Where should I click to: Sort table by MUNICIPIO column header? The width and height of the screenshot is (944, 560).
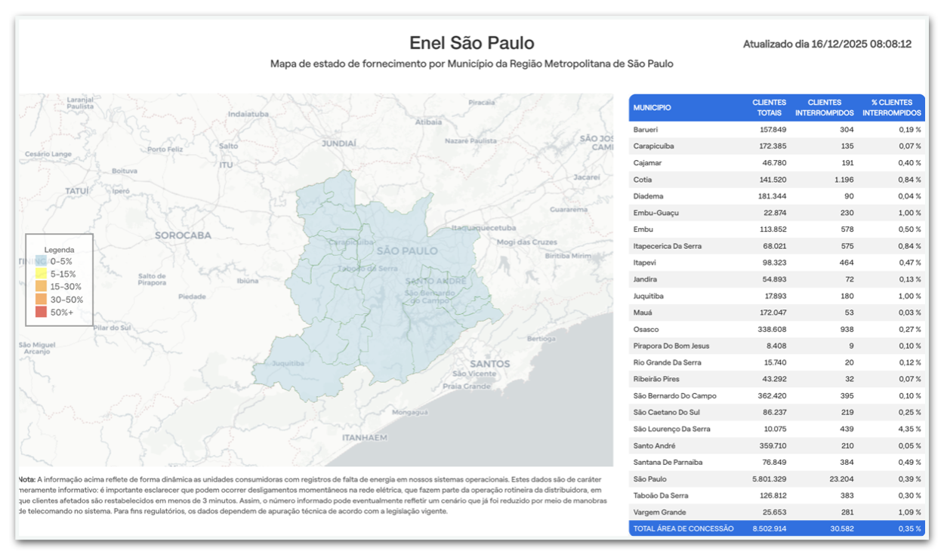tap(652, 108)
